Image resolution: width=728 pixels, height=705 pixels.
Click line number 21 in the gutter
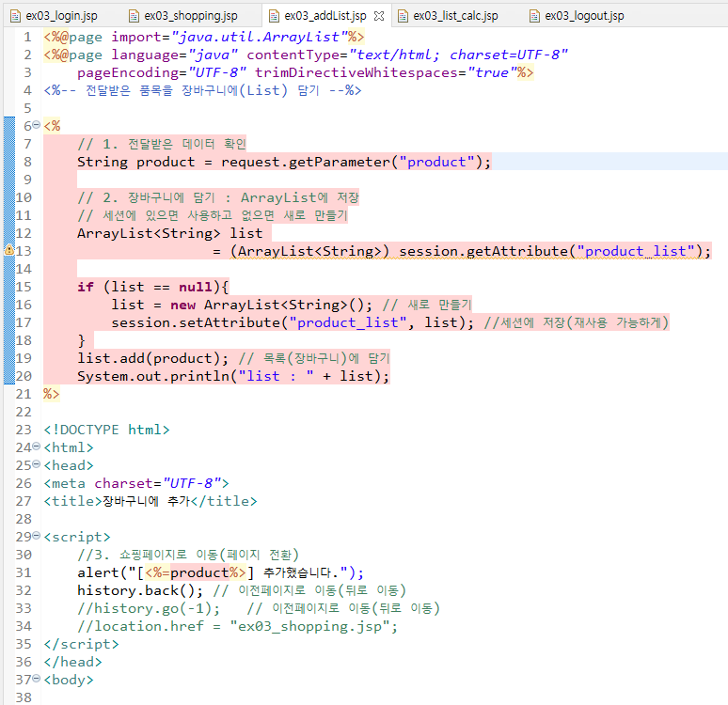pos(24,394)
